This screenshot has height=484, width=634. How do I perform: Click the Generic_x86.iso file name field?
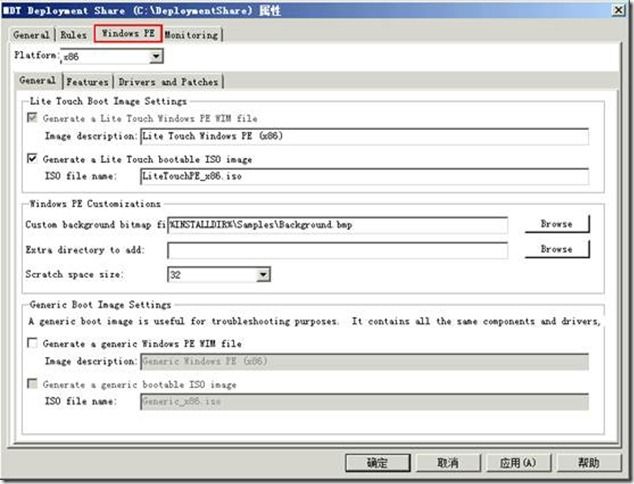364,402
